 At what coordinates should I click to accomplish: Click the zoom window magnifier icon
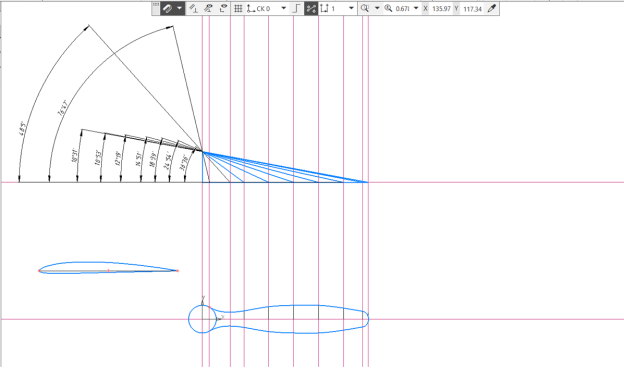click(x=365, y=8)
